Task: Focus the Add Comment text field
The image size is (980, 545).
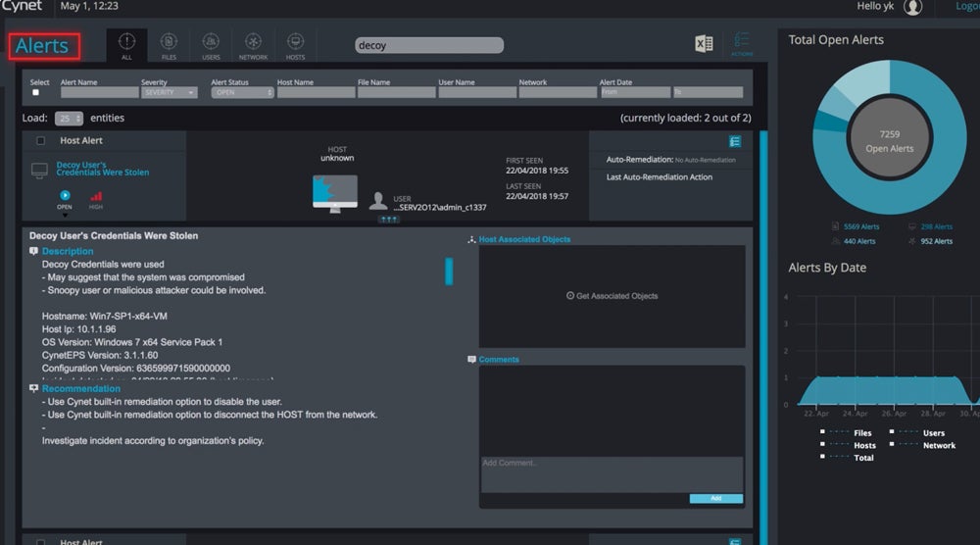Action: [x=611, y=472]
